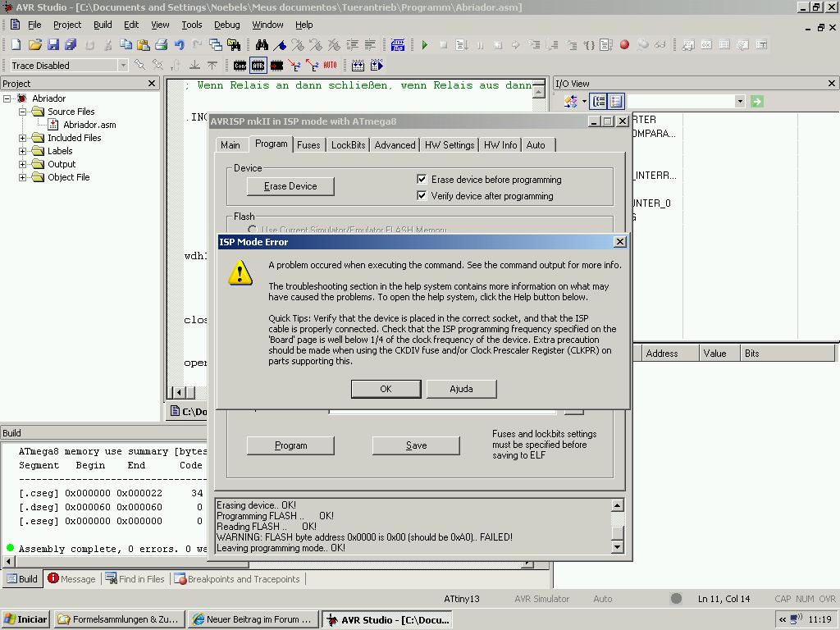Open the Trace Disabled dropdown
Viewport: 840px width, 630px height.
click(x=123, y=66)
